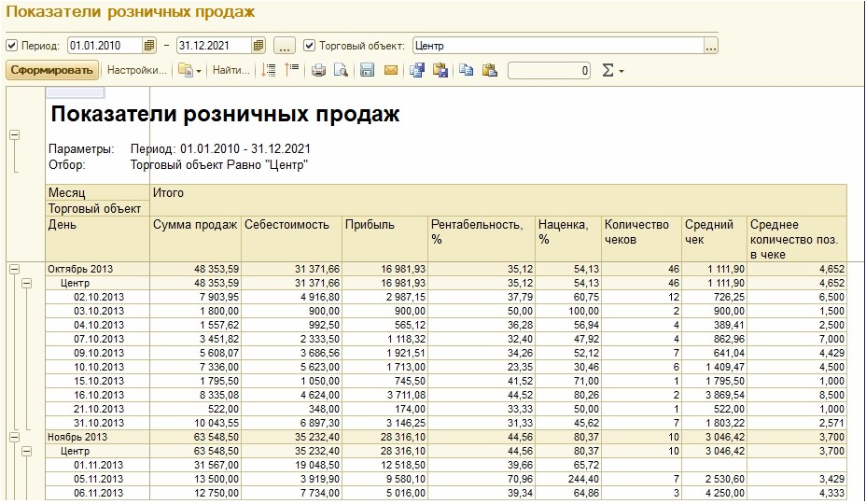Click the Сформировать button

coord(52,70)
